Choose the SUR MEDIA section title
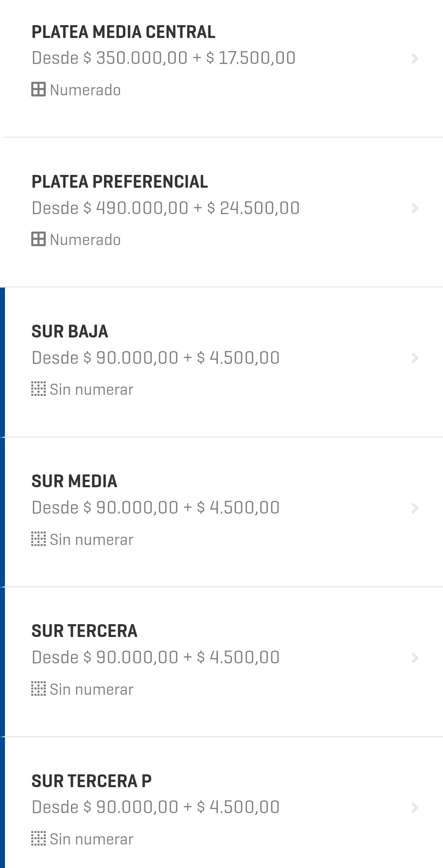Screen dimensions: 443x868 click(74, 481)
